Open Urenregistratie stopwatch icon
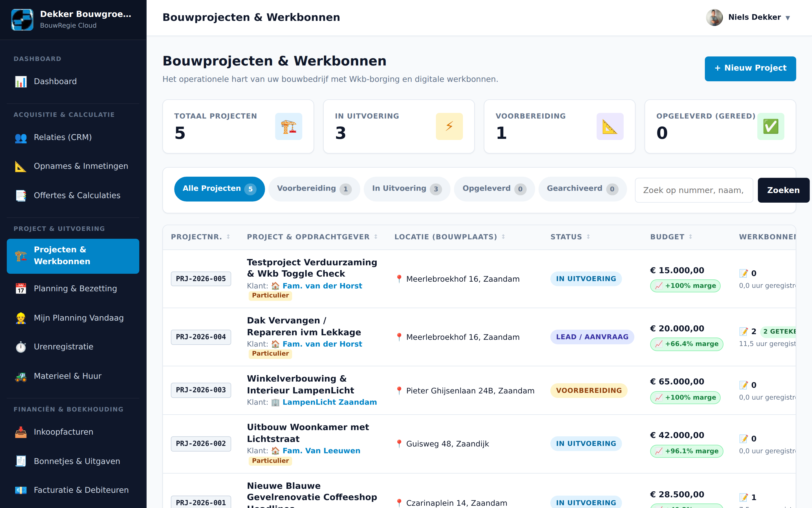 (x=21, y=347)
